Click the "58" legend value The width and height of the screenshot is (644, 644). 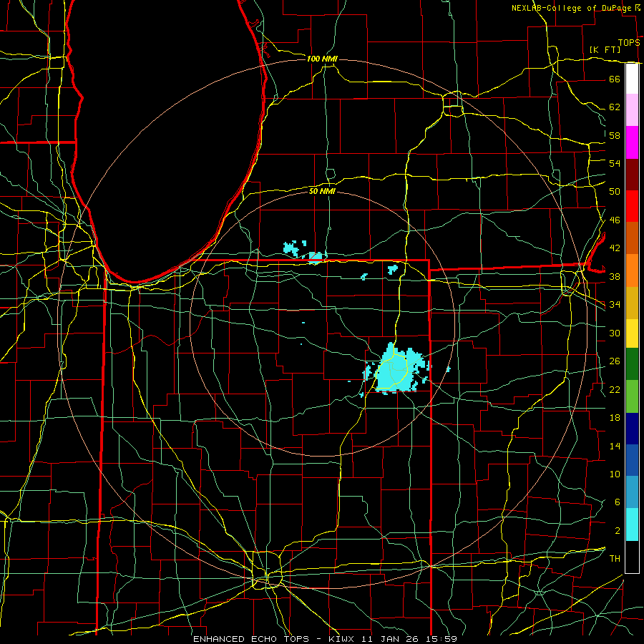615,135
